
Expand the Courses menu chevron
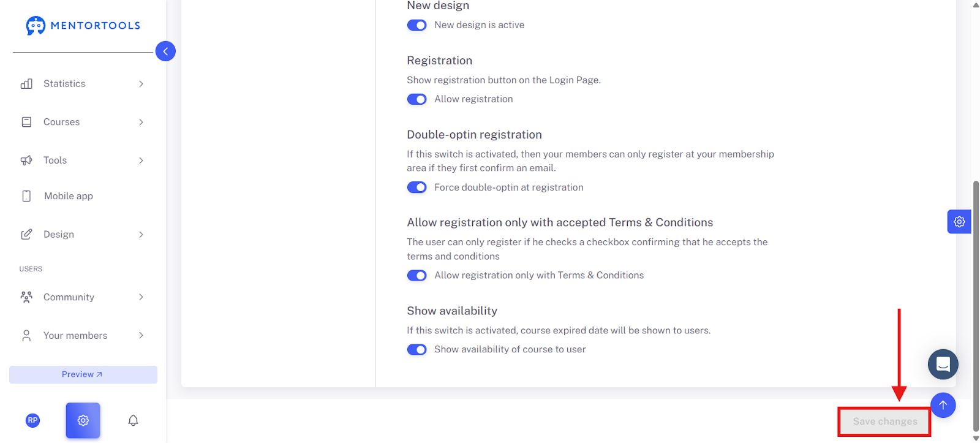(x=141, y=122)
